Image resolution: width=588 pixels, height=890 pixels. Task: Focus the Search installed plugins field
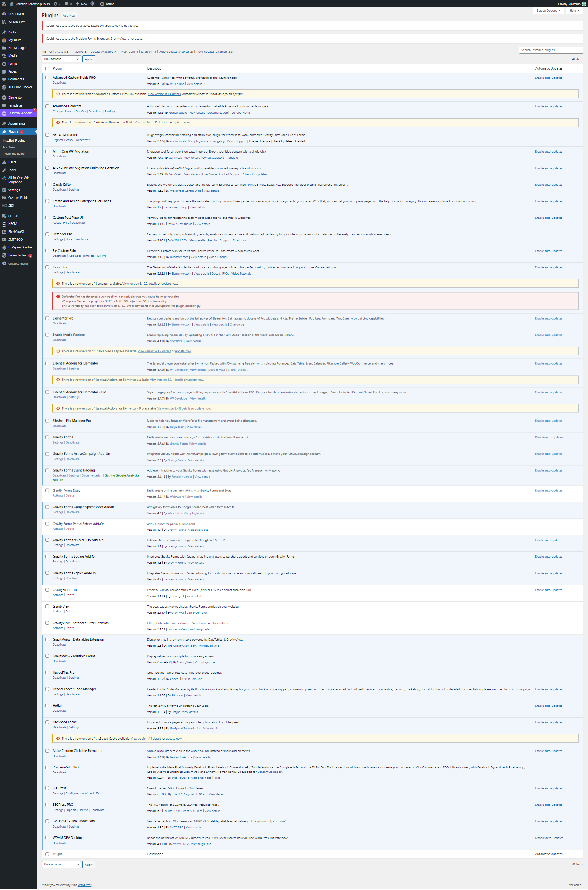[551, 50]
